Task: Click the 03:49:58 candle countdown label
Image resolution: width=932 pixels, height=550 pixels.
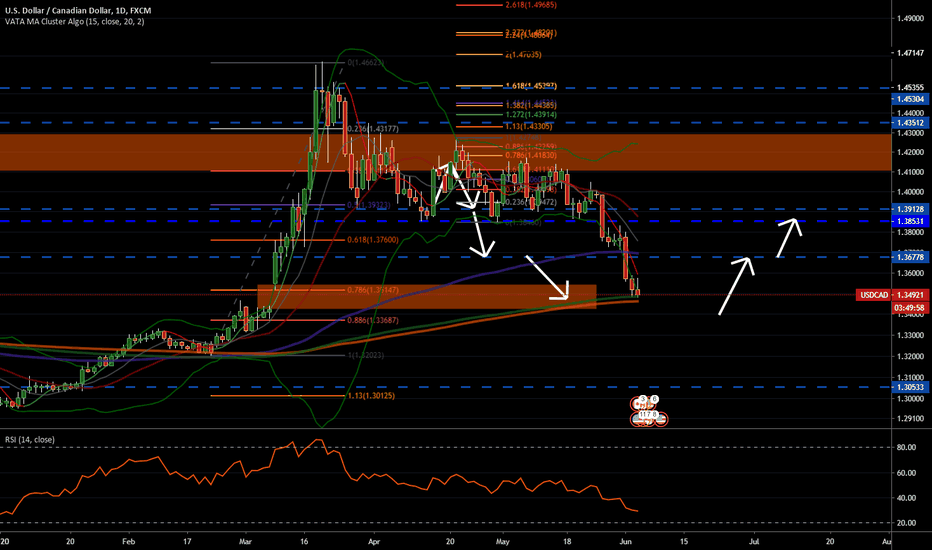Action: 909,308
